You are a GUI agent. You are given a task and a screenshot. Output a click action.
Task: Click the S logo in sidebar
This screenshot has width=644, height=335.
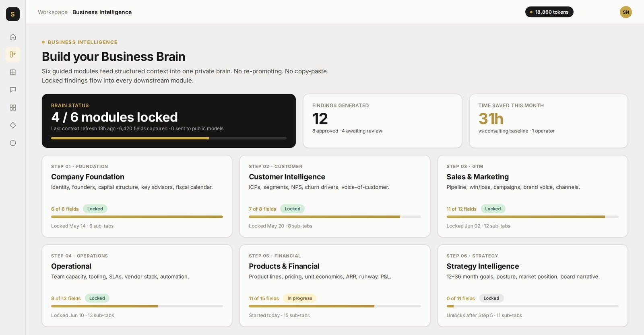click(x=13, y=14)
